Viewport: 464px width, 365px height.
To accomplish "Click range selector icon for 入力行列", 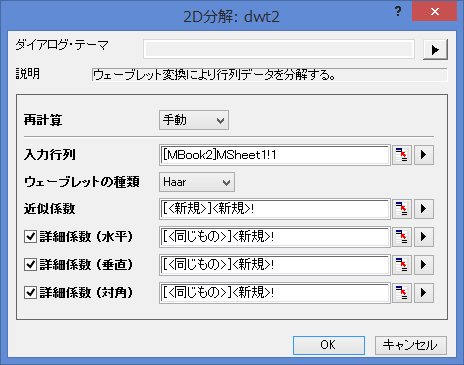I will pos(402,155).
